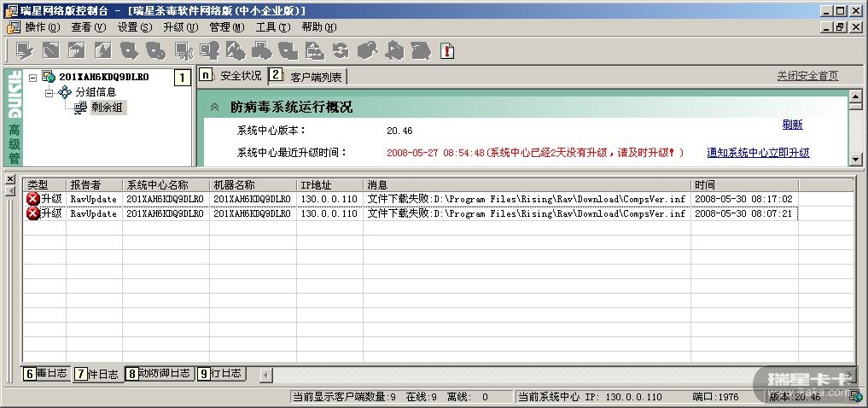Click the monitor with user silhouette toolbar icon
Viewport: 868px width, 408px height.
point(209,51)
